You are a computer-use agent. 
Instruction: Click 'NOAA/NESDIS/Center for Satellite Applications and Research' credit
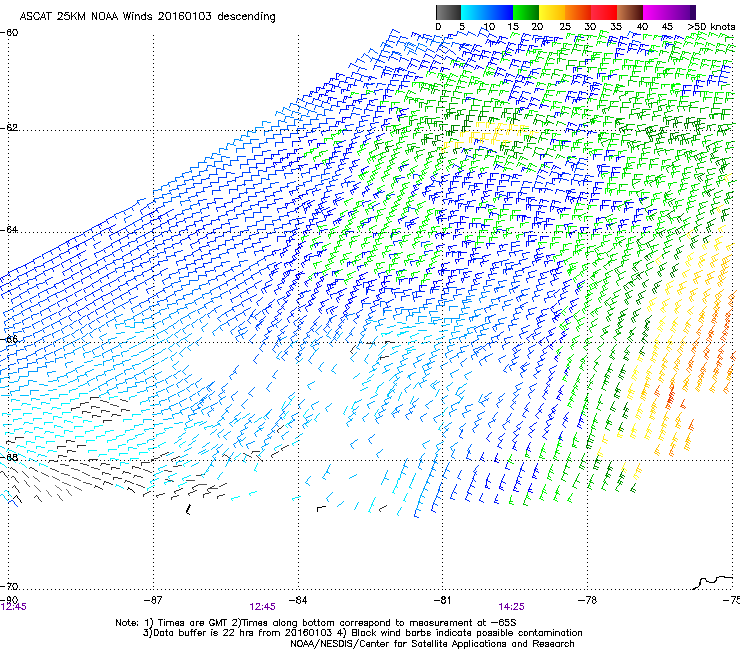tap(432, 644)
